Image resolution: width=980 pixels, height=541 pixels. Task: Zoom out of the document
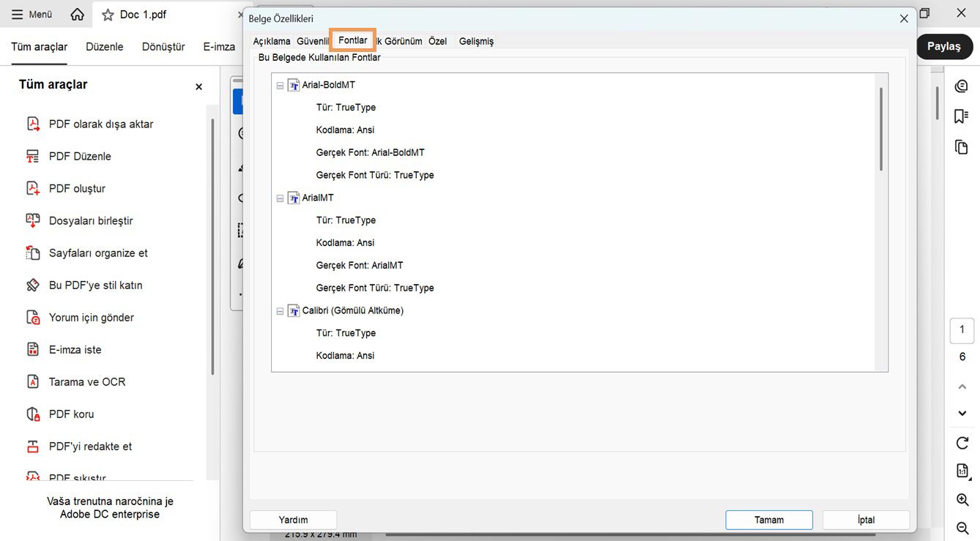pos(962,528)
